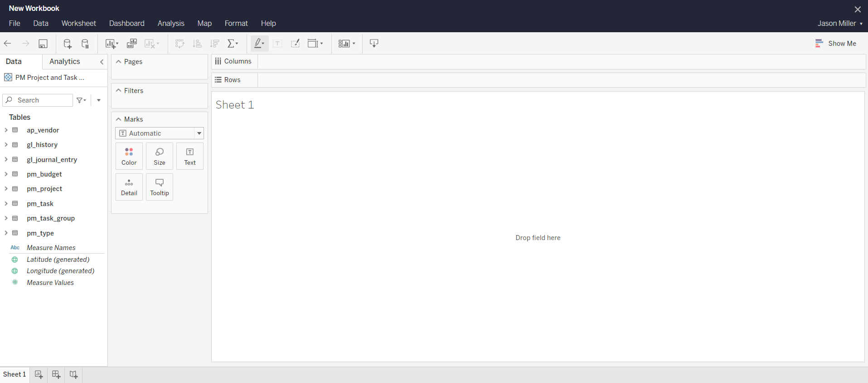
Task: Collapse the Filters card
Action: [119, 91]
